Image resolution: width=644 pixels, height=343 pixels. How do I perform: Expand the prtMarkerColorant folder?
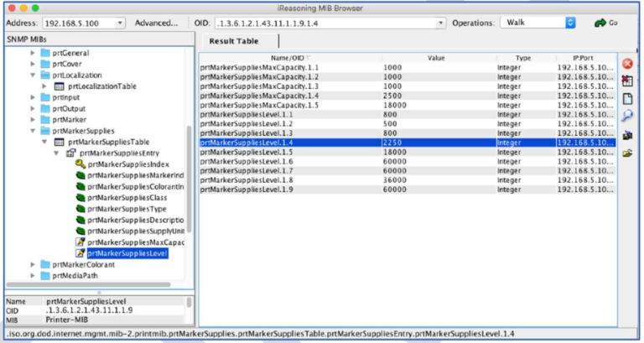pyautogui.click(x=34, y=264)
